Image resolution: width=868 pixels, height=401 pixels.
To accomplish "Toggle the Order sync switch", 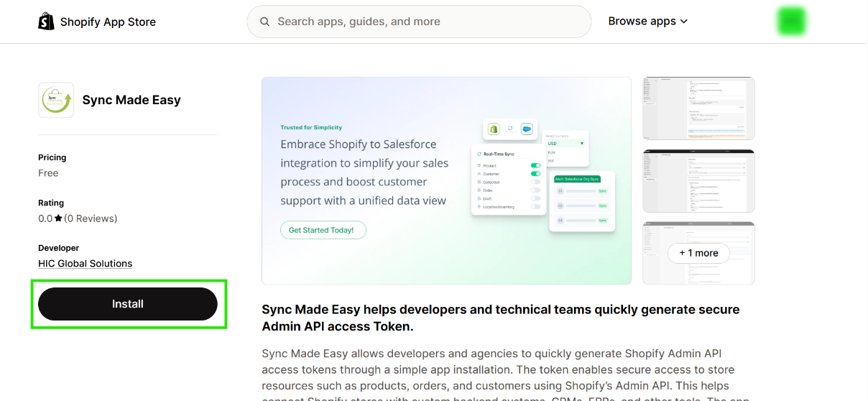I will [x=535, y=190].
